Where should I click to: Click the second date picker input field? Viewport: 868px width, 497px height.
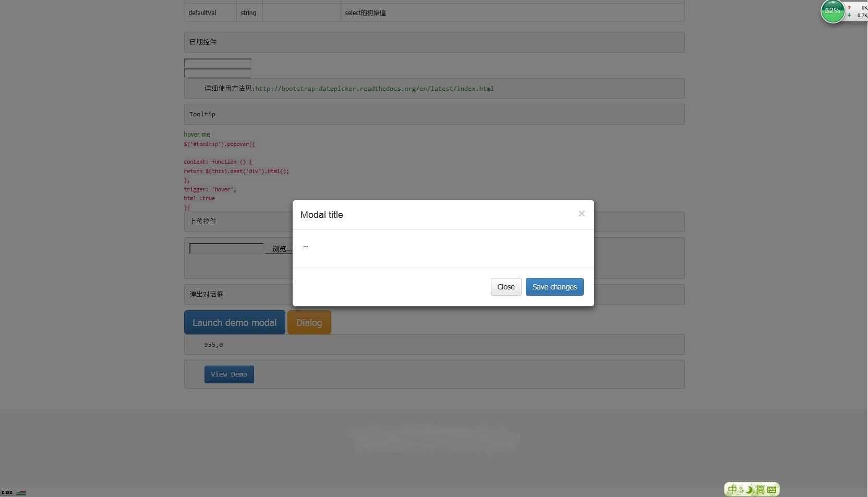click(x=218, y=73)
